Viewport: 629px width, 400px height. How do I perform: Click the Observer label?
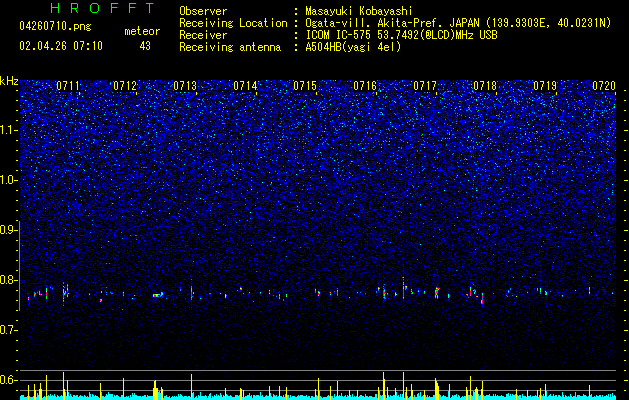pos(203,11)
